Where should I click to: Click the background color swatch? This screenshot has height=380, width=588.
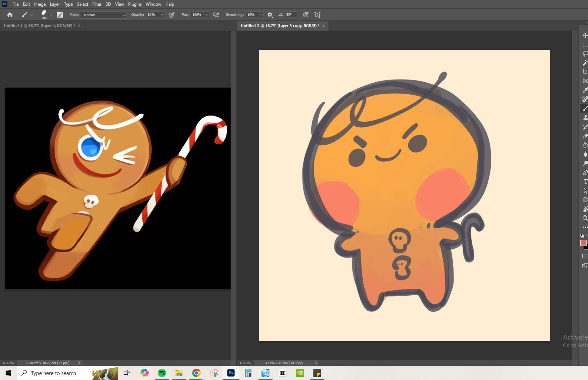(x=587, y=247)
